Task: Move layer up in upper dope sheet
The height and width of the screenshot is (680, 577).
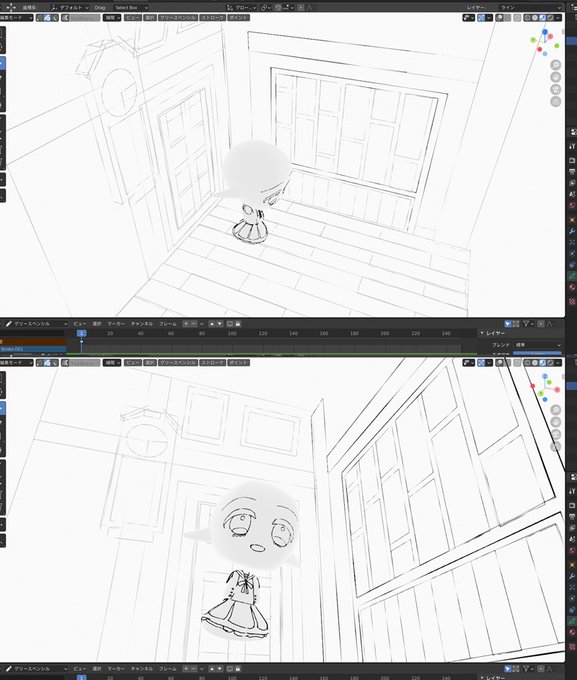Action: click(212, 324)
